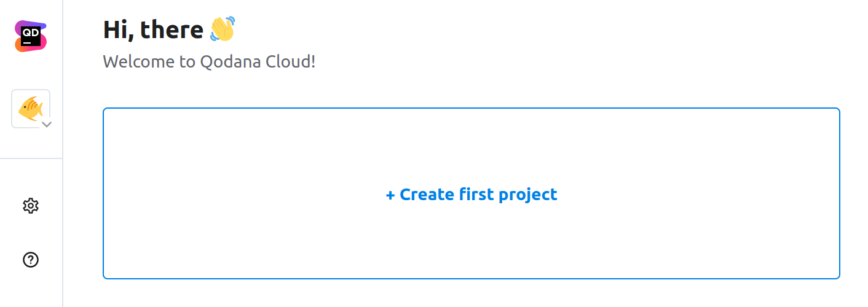Screen dimensions: 868x307
Task: Click the word "first" in create link
Action: pos(476,195)
